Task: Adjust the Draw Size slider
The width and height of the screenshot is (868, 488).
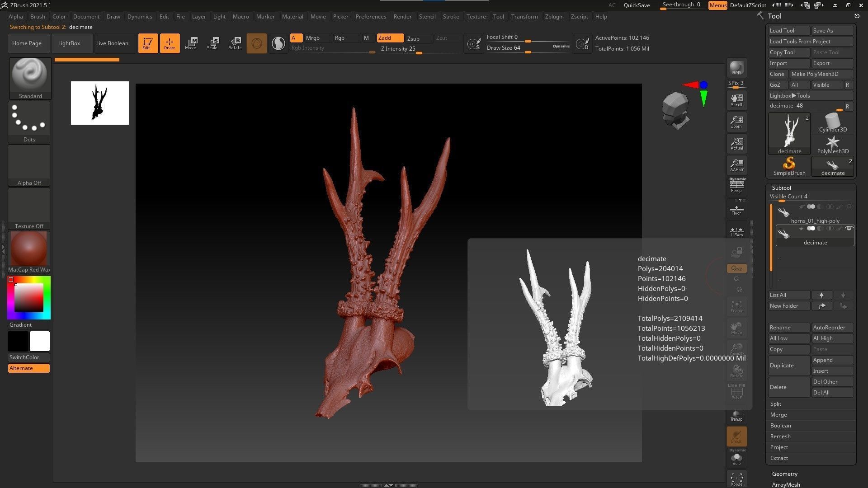Action: (528, 48)
